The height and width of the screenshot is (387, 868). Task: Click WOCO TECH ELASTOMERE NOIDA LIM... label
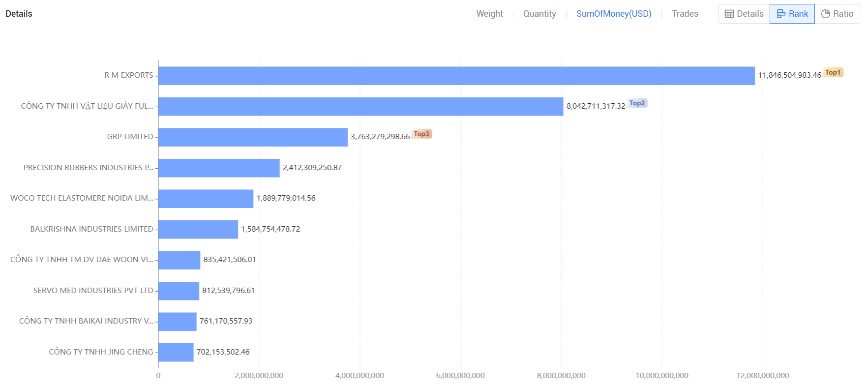[82, 198]
